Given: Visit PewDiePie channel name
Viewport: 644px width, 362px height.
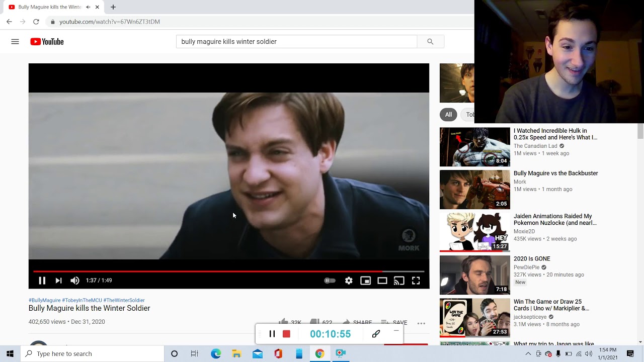Looking at the screenshot, I should coord(526,267).
